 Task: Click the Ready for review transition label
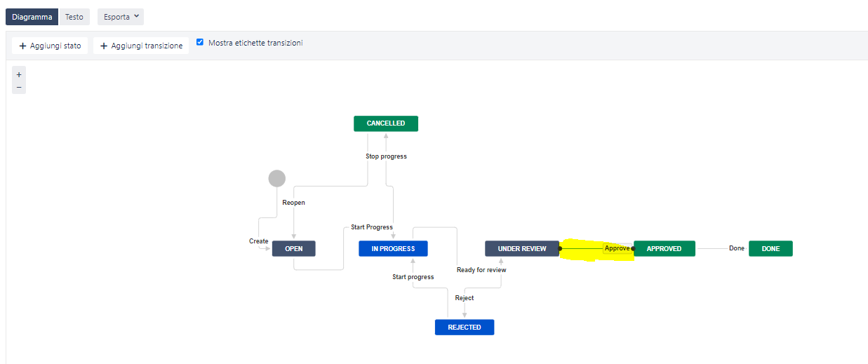[481, 269]
